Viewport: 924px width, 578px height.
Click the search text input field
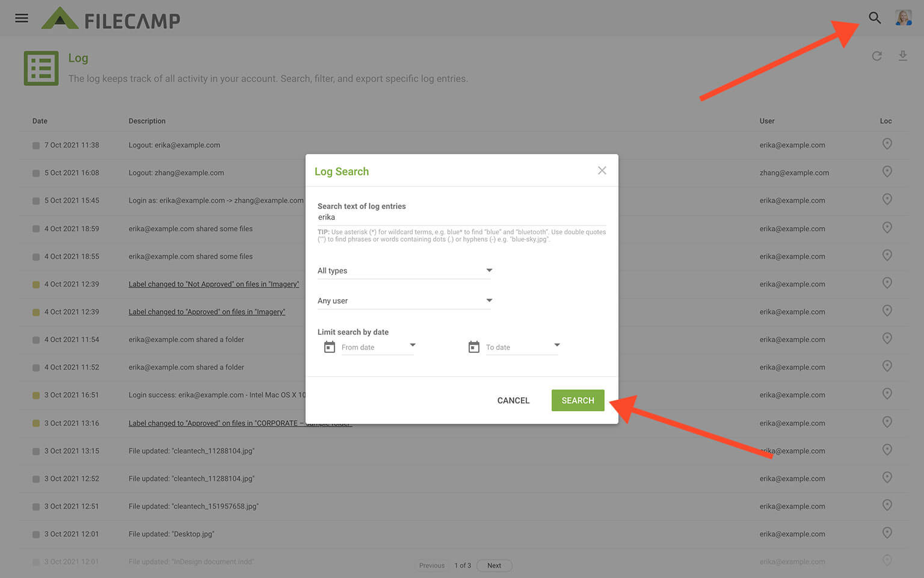pyautogui.click(x=461, y=217)
